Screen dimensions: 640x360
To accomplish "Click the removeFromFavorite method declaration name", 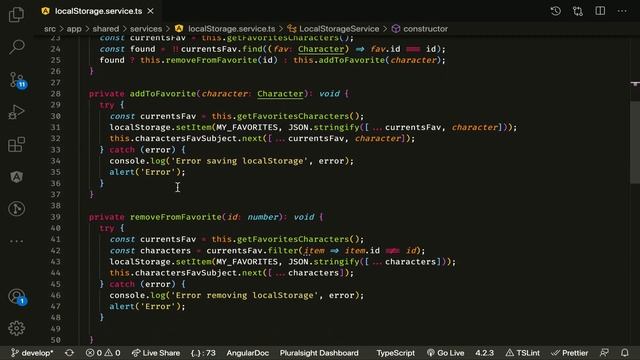I will [176, 217].
